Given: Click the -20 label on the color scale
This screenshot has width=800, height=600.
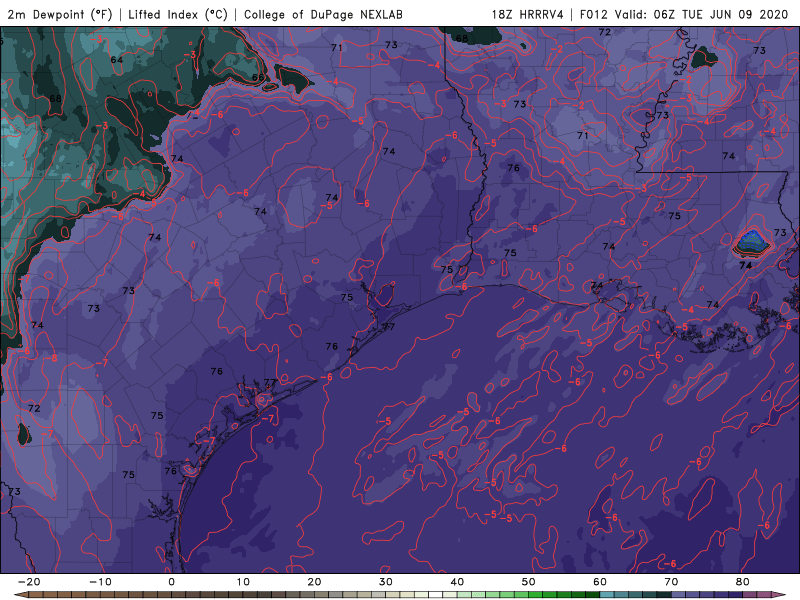Looking at the screenshot, I should 29,582.
